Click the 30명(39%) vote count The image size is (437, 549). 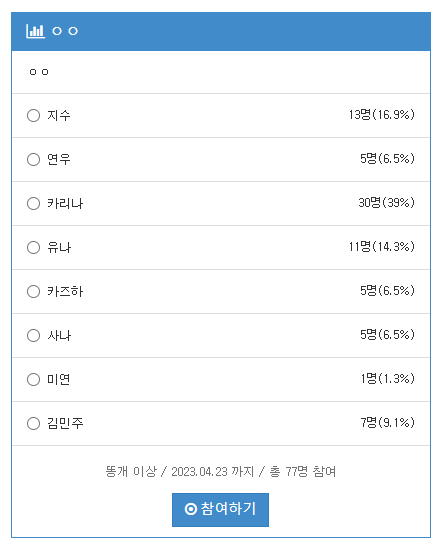(x=386, y=202)
